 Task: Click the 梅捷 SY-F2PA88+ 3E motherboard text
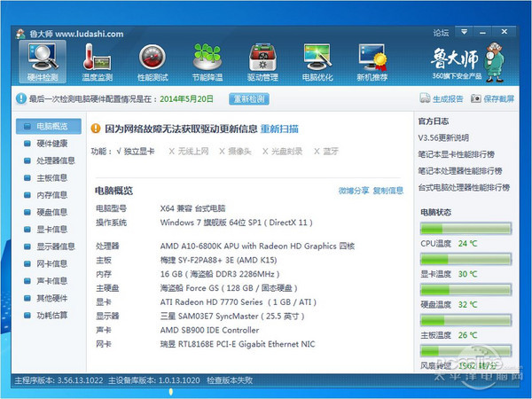(x=218, y=260)
